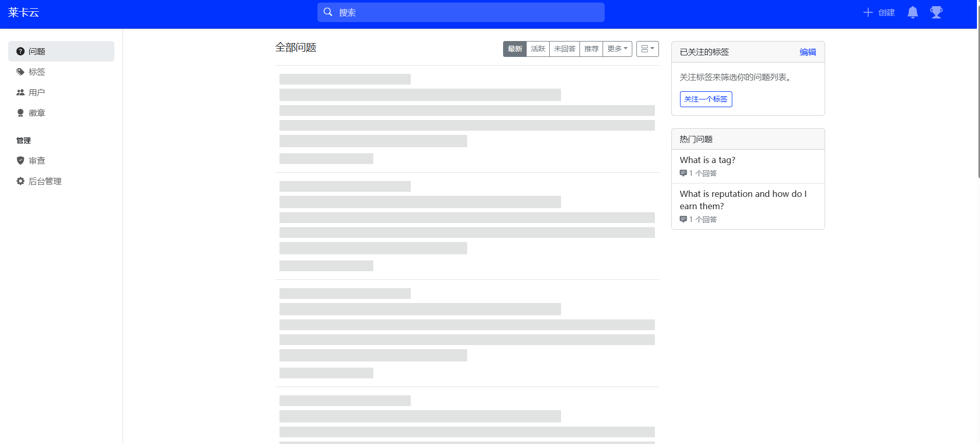Click the answer icon under reputation question
Screen dimensions: 980x444
pos(683,219)
